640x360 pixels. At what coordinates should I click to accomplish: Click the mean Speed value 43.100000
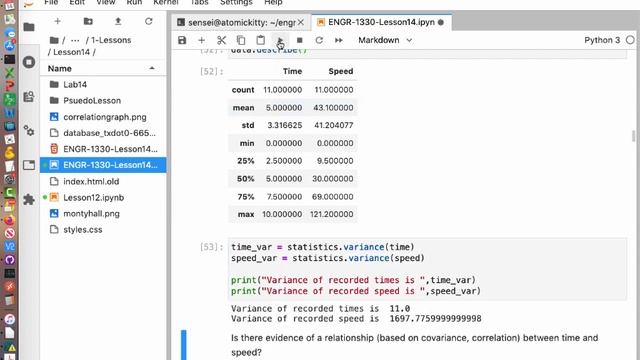coord(333,108)
